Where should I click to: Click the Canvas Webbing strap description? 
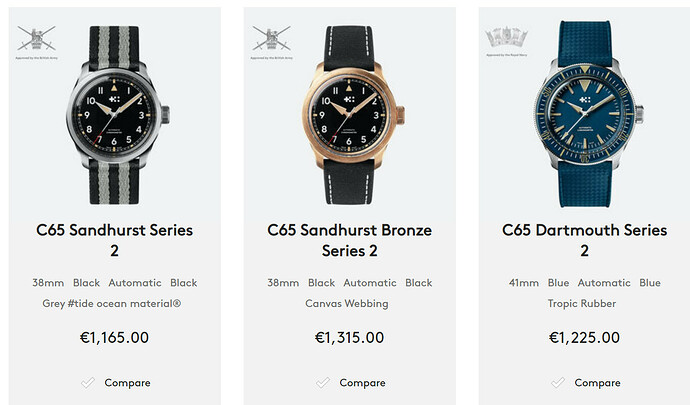tap(347, 304)
